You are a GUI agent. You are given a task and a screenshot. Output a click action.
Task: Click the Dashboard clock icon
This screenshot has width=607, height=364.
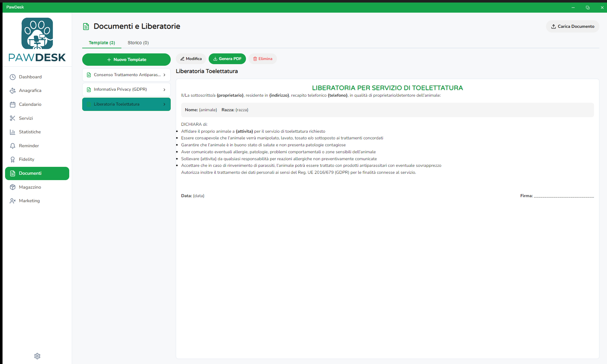coord(13,77)
